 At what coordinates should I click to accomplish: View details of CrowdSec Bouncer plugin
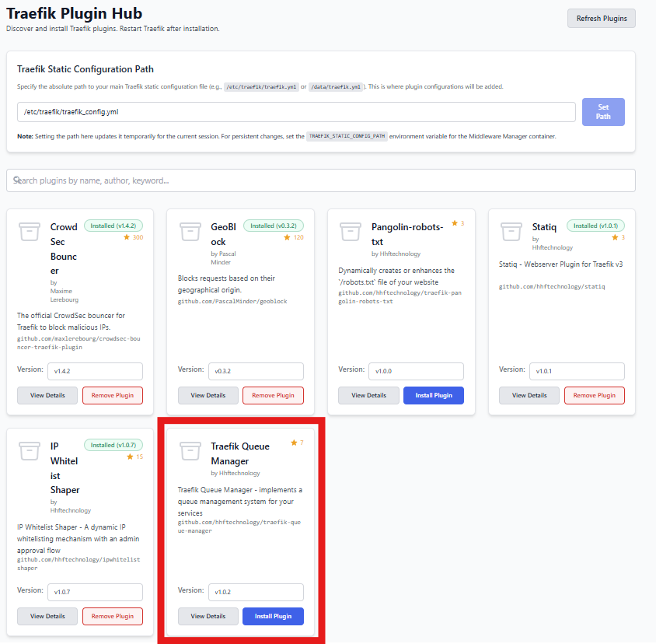47,395
